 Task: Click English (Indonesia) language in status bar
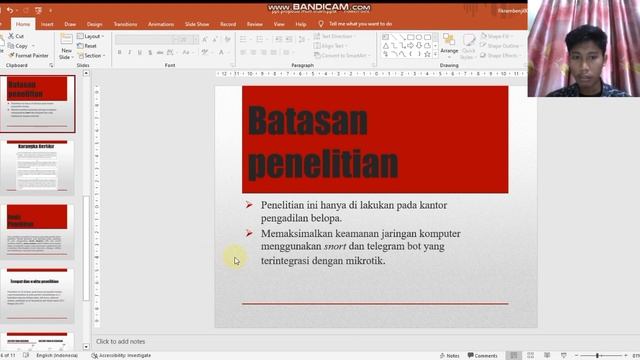pos(57,356)
